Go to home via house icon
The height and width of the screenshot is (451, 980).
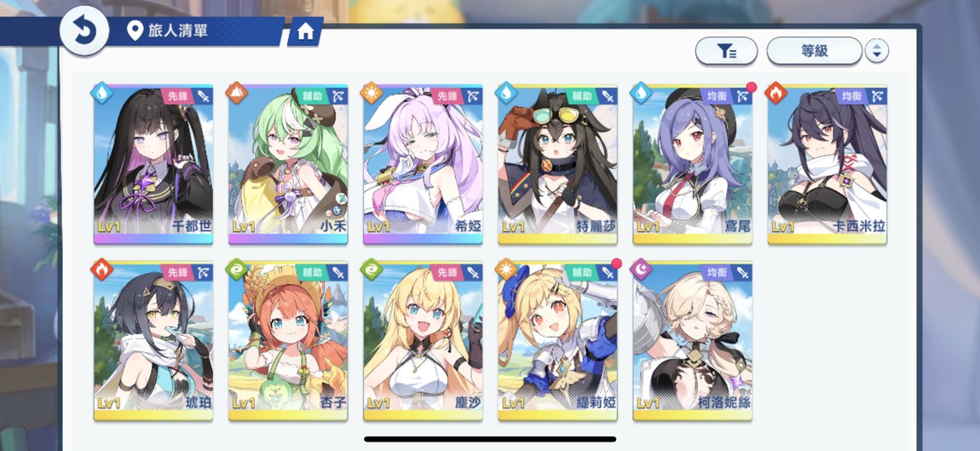pos(305,32)
